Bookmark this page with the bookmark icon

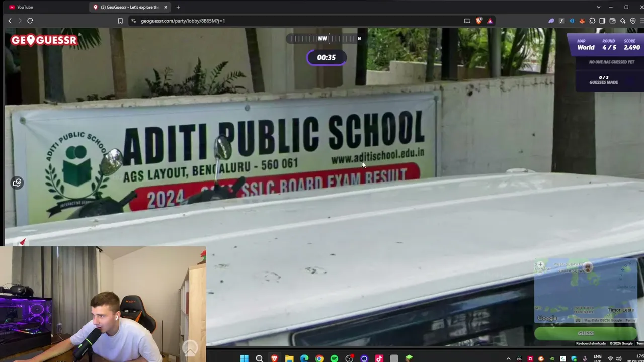tap(120, 21)
